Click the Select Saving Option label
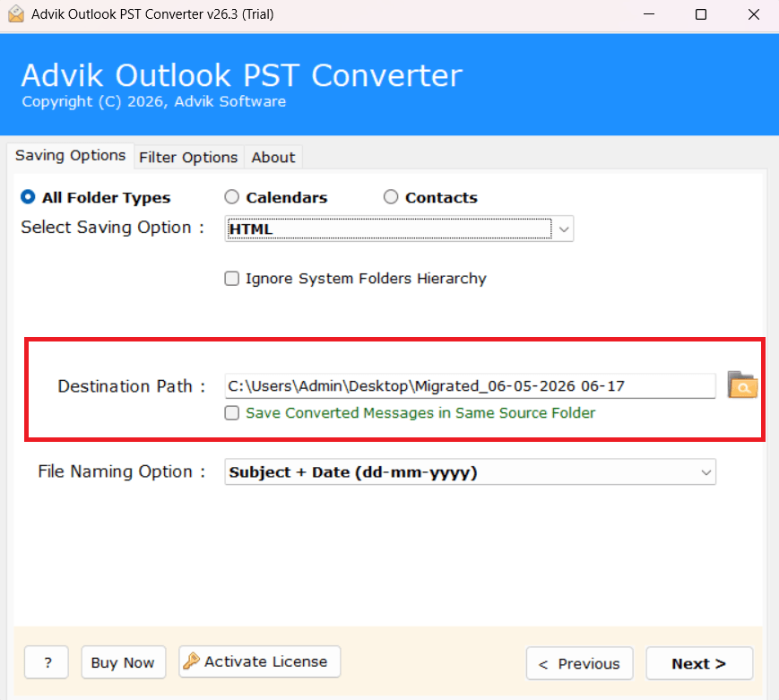Image resolution: width=779 pixels, height=700 pixels. pyautogui.click(x=112, y=228)
